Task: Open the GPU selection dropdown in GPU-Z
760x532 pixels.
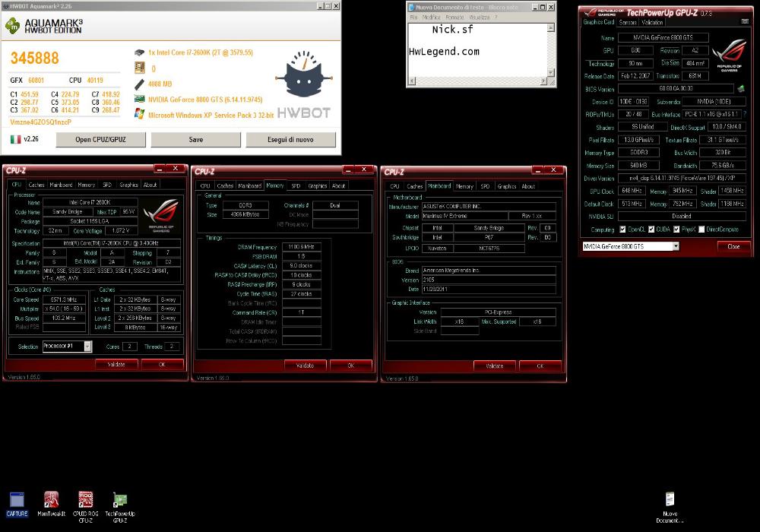Action: pos(676,246)
